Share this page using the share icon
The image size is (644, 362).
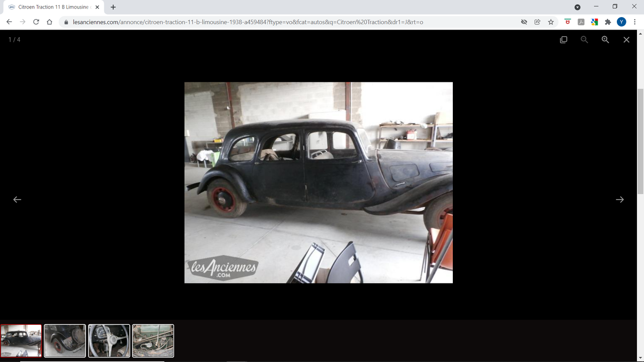pos(537,22)
